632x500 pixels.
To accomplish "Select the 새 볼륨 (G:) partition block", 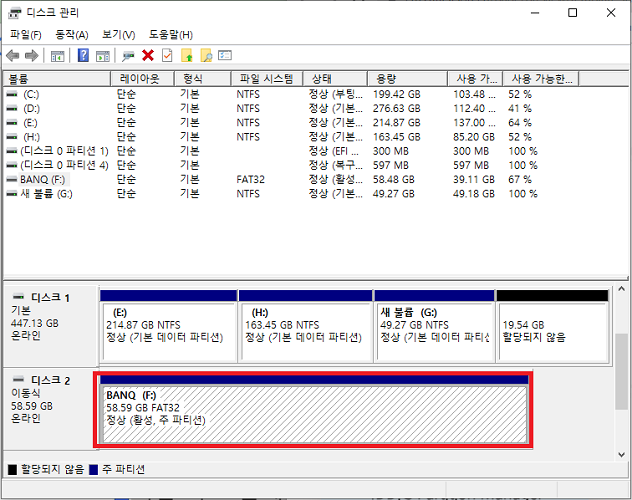I will coord(434,325).
